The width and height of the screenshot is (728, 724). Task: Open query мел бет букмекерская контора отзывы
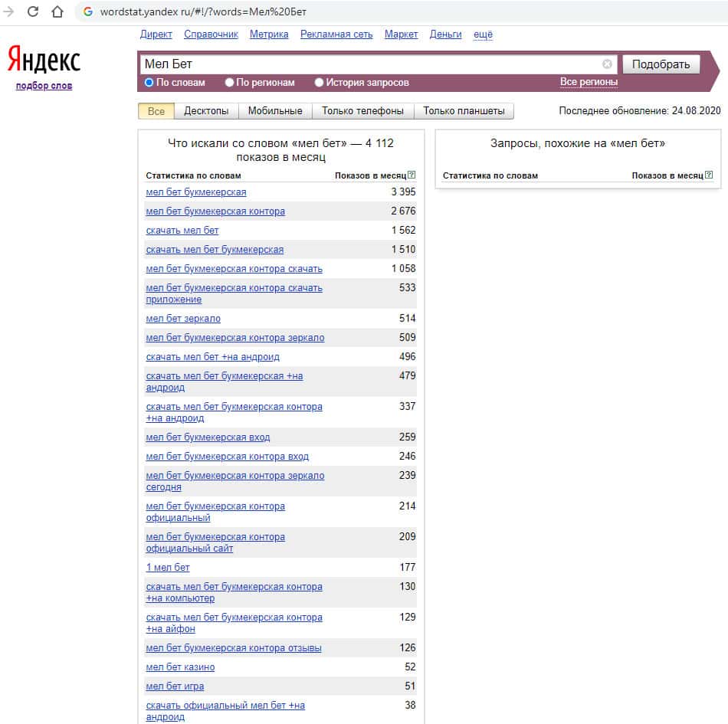click(234, 648)
